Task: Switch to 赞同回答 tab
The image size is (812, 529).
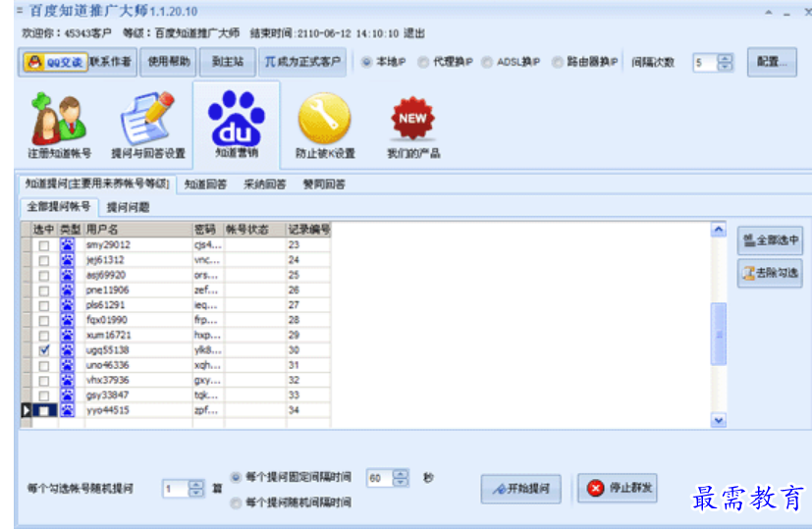Action: (324, 185)
